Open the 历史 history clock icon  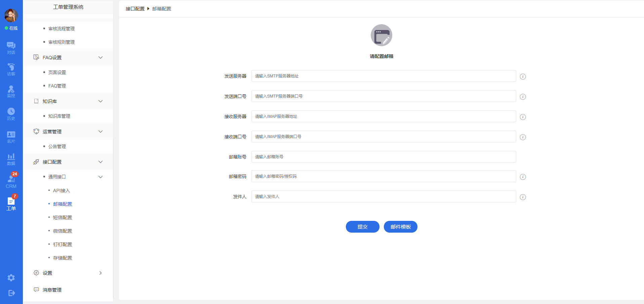click(11, 114)
